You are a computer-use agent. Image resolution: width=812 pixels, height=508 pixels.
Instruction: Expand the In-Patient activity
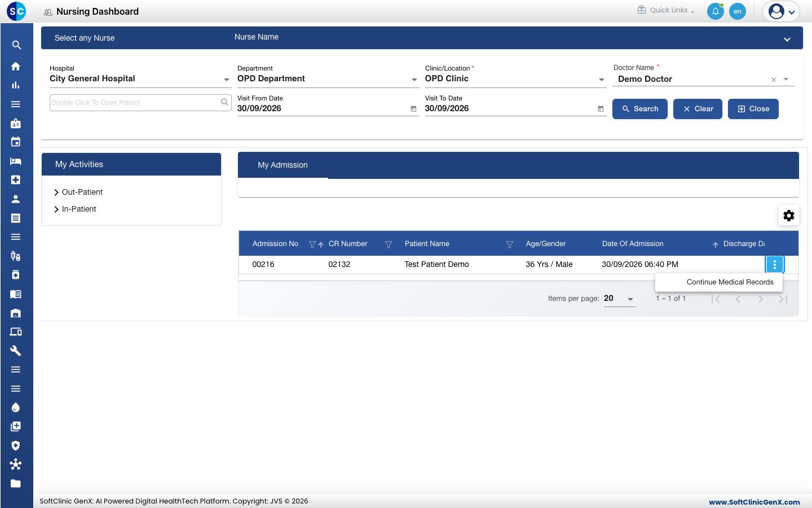[x=75, y=209]
